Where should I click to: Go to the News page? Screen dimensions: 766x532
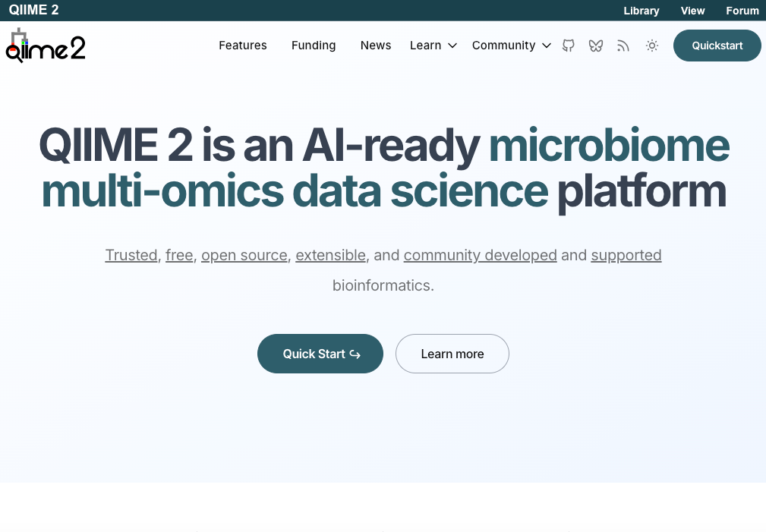point(376,46)
